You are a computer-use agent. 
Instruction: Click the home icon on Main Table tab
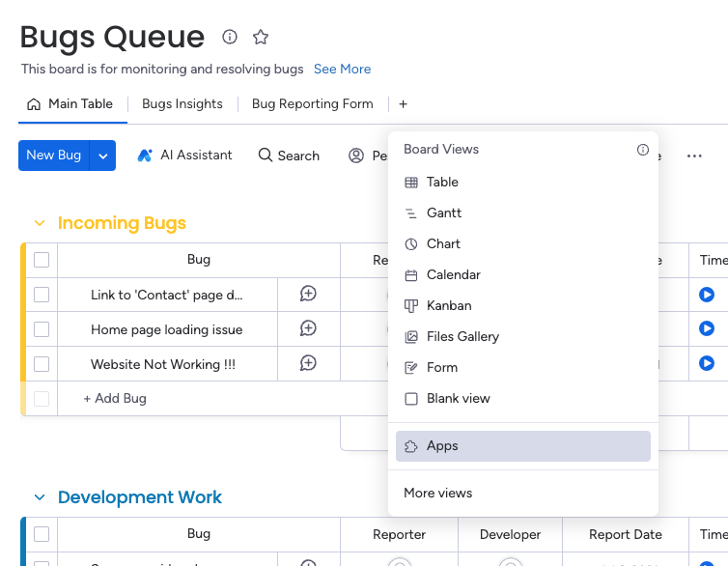pos(34,104)
